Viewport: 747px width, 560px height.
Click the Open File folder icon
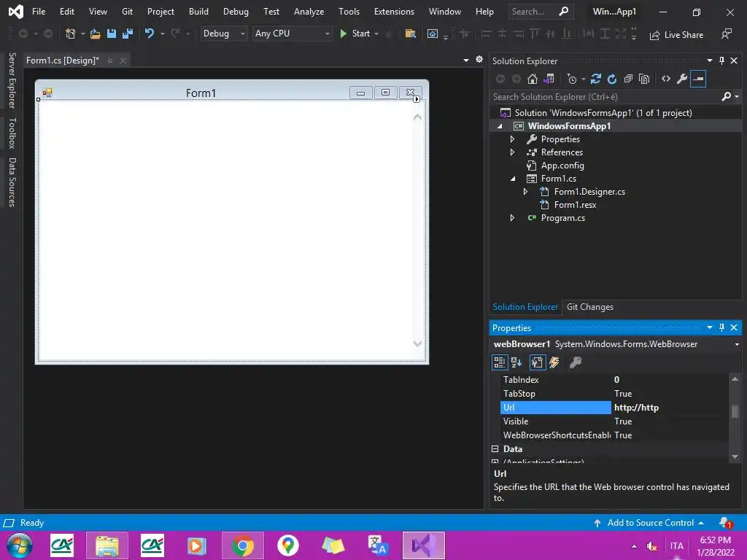coord(96,34)
